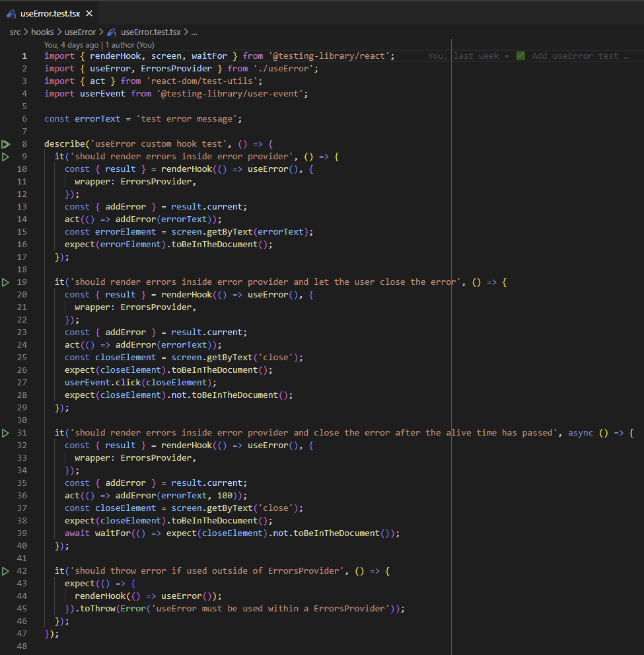The image size is (644, 655).
Task: Click 'errorElement' declaration on line 15
Action: [125, 232]
